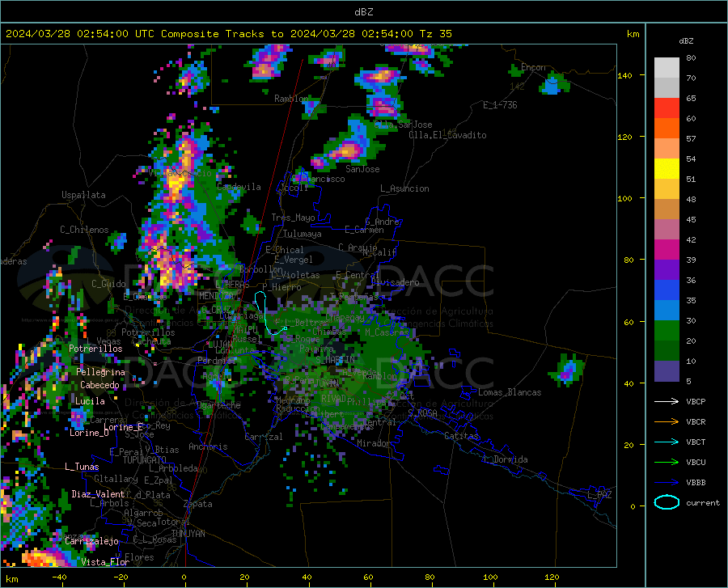Select the Carrizal label
This screenshot has height=588, width=728.
pyautogui.click(x=263, y=437)
